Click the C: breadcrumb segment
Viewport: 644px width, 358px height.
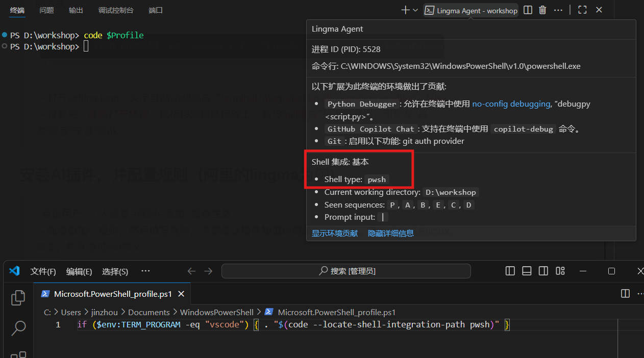click(47, 312)
